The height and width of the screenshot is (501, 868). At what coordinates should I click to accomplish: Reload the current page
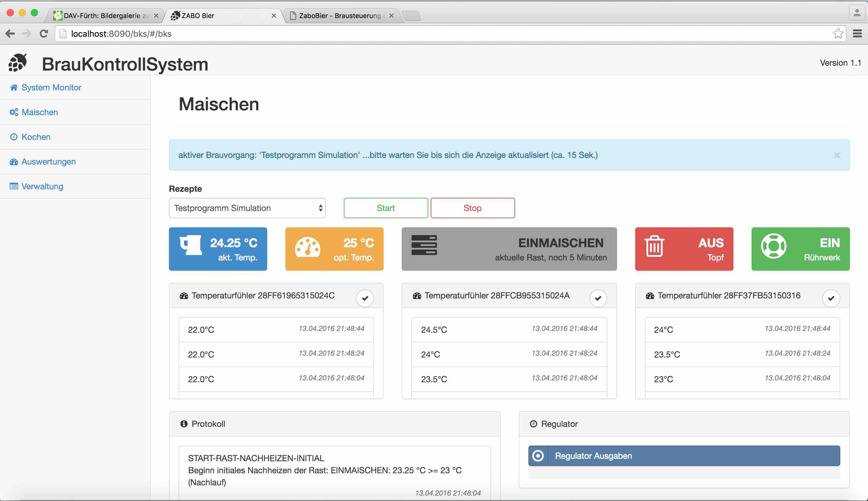pos(44,34)
